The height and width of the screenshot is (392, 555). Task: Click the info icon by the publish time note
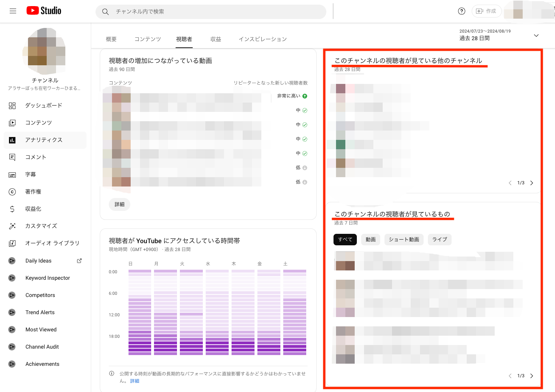112,374
